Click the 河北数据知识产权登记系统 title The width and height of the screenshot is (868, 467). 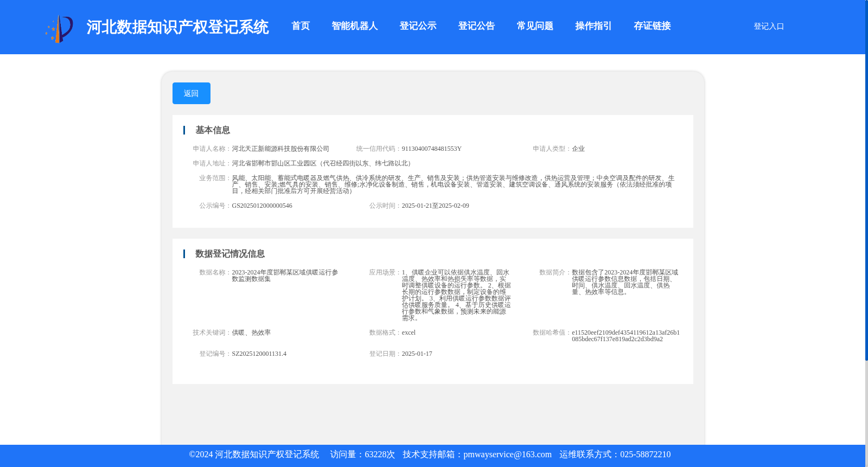[x=177, y=27]
